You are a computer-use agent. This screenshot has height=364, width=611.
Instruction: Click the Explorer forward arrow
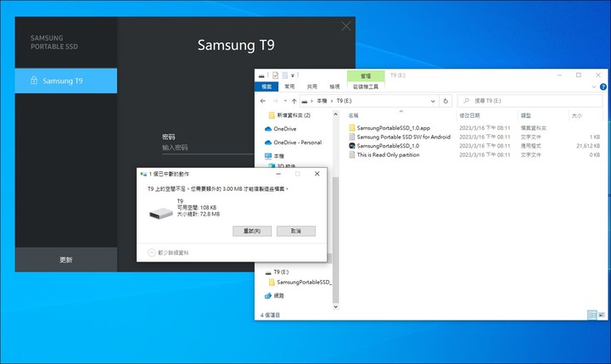[x=275, y=101]
